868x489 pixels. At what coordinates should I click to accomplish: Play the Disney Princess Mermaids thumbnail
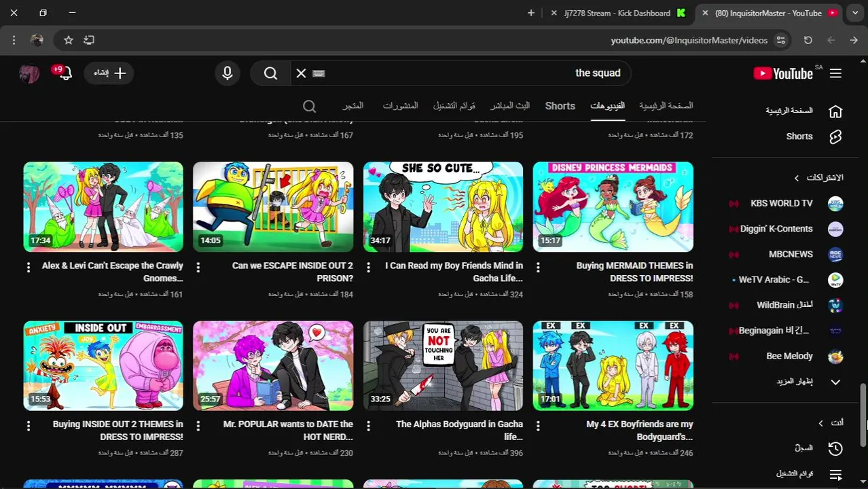(x=613, y=206)
